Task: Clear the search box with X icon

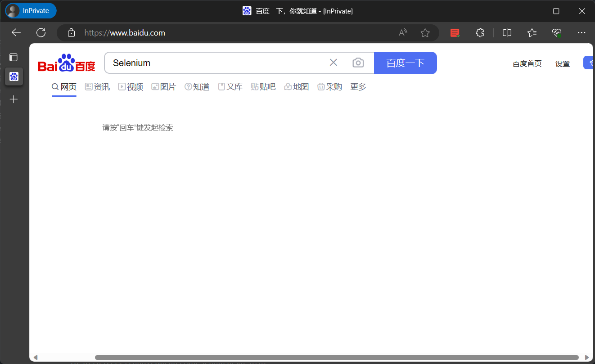Action: tap(334, 63)
